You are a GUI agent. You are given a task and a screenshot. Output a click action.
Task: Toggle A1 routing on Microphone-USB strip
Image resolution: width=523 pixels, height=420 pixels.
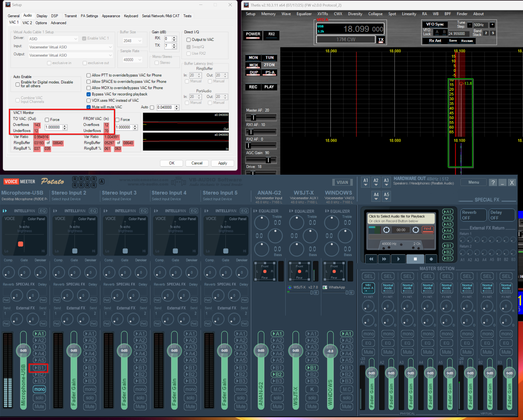(39, 334)
